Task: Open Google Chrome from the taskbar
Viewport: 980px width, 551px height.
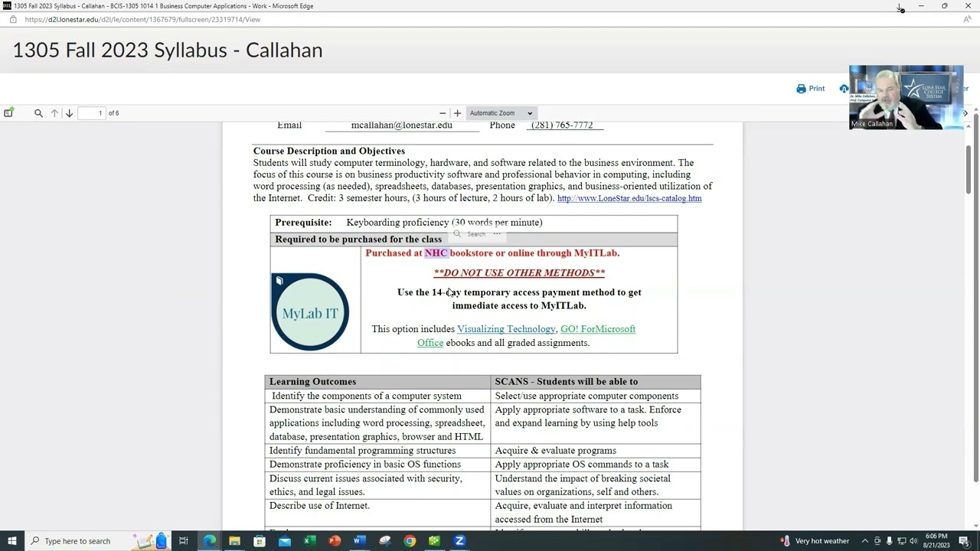Action: 410,541
